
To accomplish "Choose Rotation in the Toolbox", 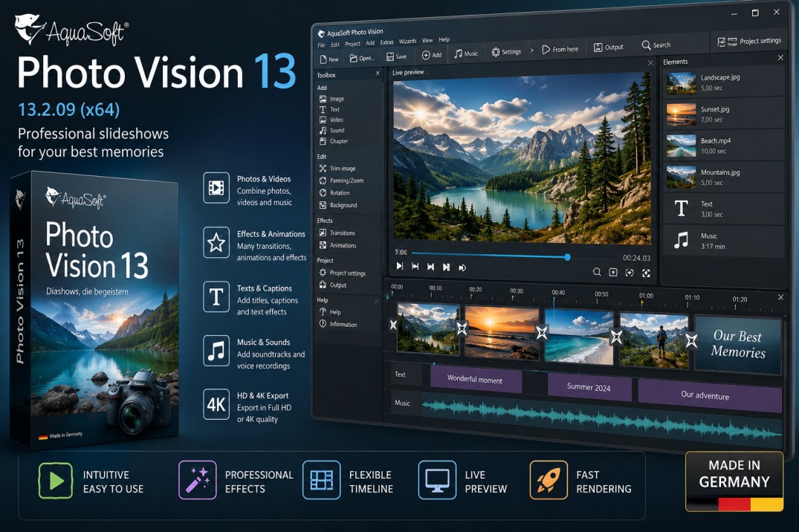I will pos(334,192).
